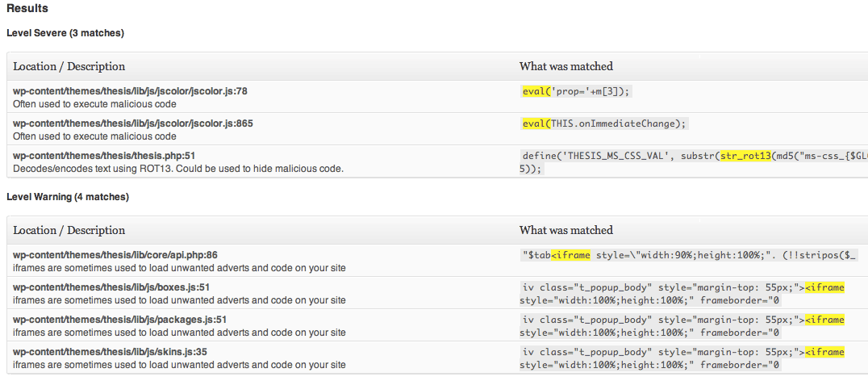Click What was matched header in Severe table
The height and width of the screenshot is (381, 868).
[565, 66]
